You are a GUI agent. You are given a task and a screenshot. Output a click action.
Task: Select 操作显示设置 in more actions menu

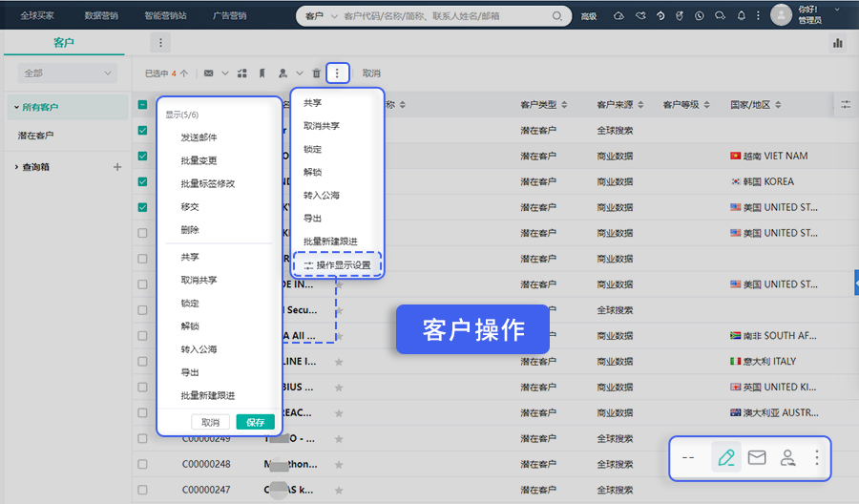[338, 265]
